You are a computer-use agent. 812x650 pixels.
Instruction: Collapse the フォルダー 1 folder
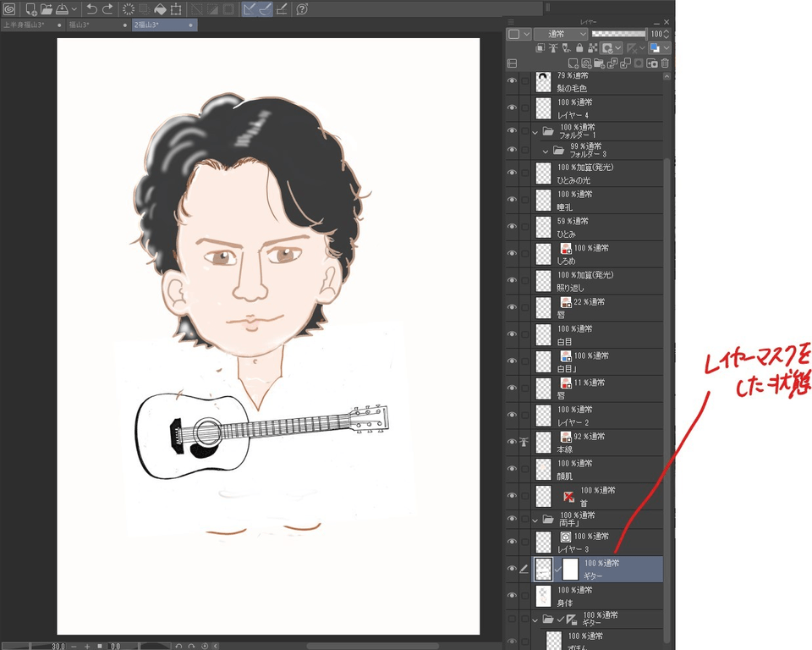(535, 133)
